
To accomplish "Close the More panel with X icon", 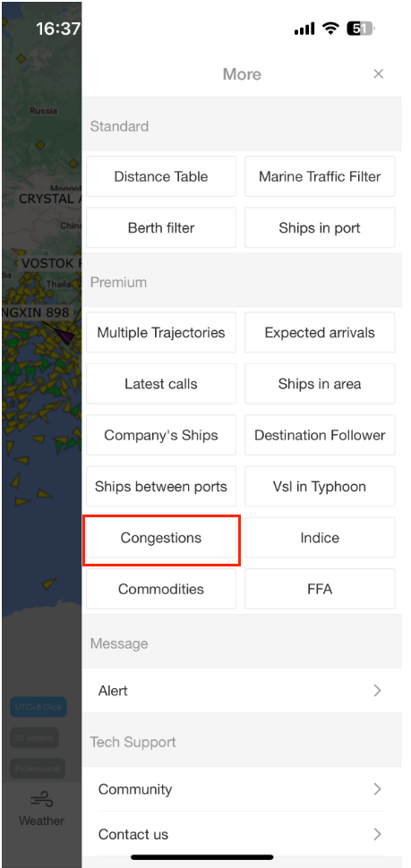I will (x=379, y=74).
